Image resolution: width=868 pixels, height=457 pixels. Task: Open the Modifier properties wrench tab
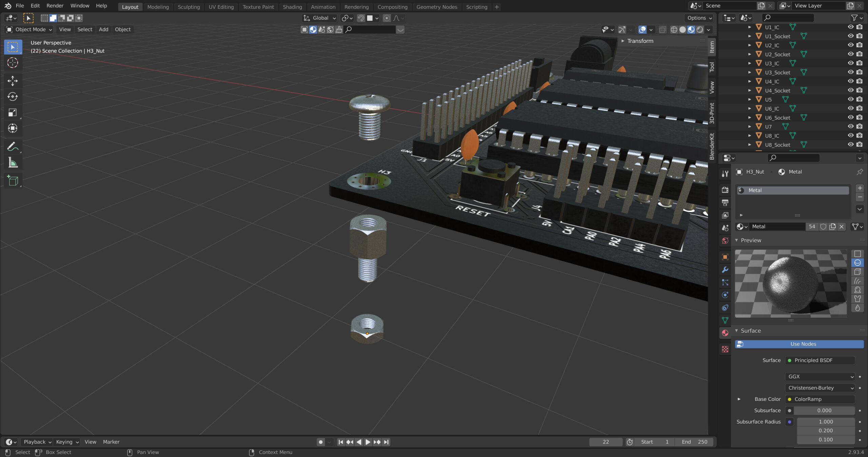pyautogui.click(x=725, y=270)
